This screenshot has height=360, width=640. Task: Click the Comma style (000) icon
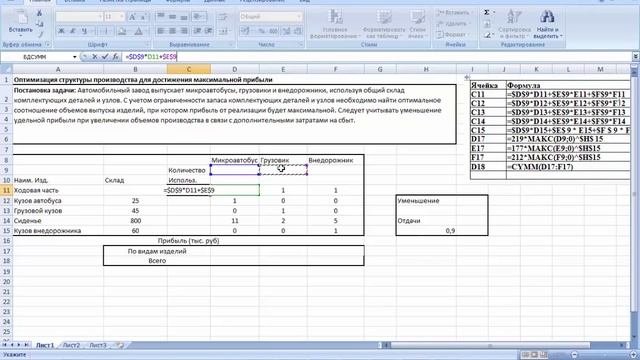coord(273,31)
